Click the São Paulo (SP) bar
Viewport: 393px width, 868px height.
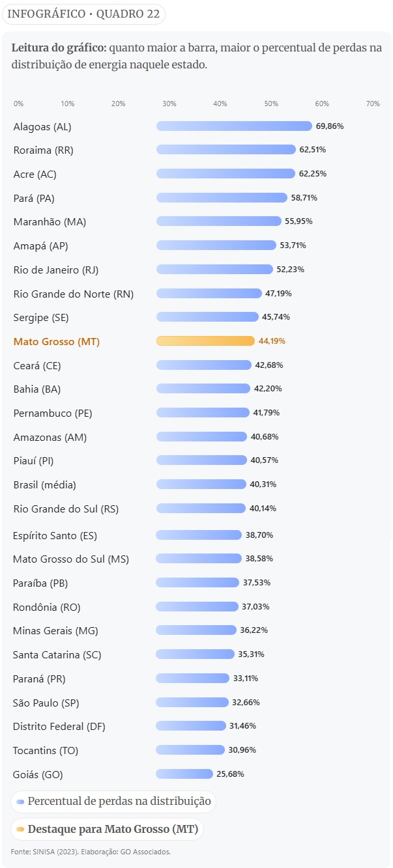click(x=192, y=703)
